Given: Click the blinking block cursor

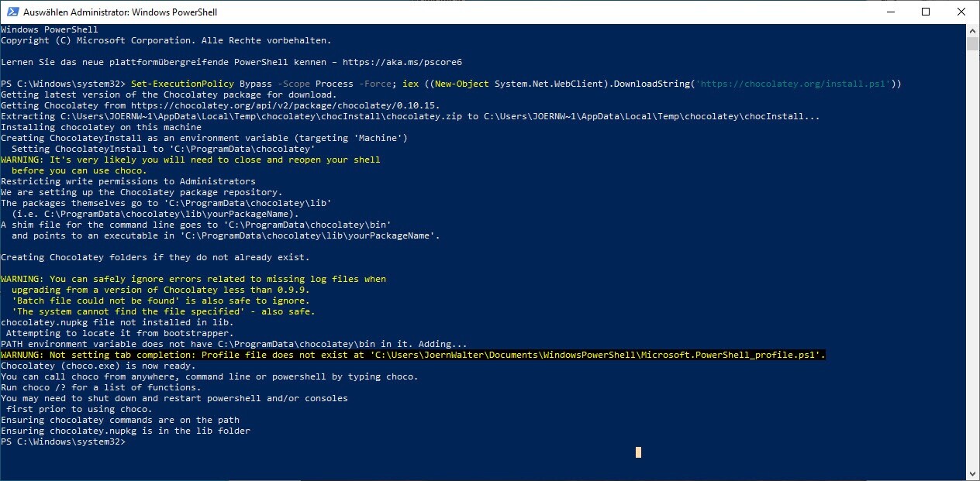Looking at the screenshot, I should click(x=638, y=452).
